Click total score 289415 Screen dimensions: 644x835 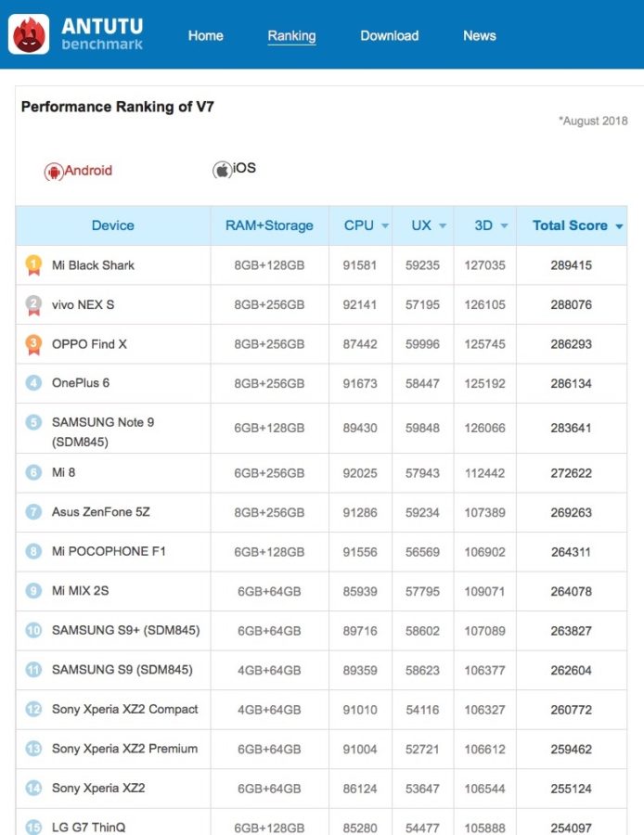571,265
